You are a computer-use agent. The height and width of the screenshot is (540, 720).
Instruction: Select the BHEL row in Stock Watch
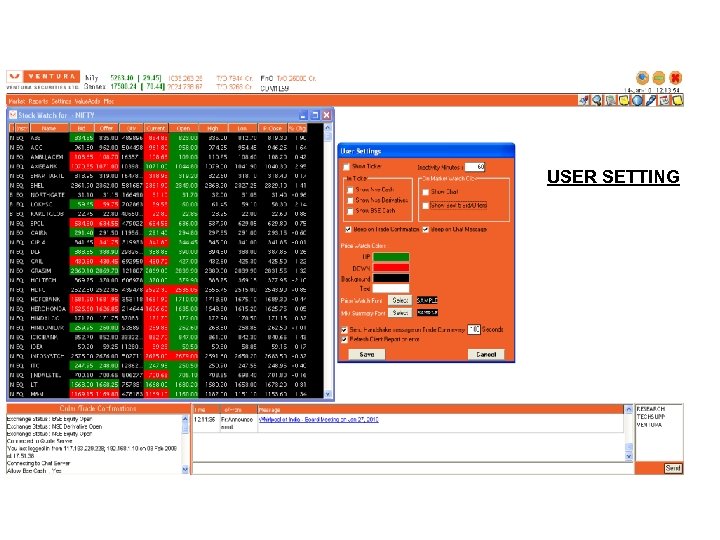coord(166,186)
